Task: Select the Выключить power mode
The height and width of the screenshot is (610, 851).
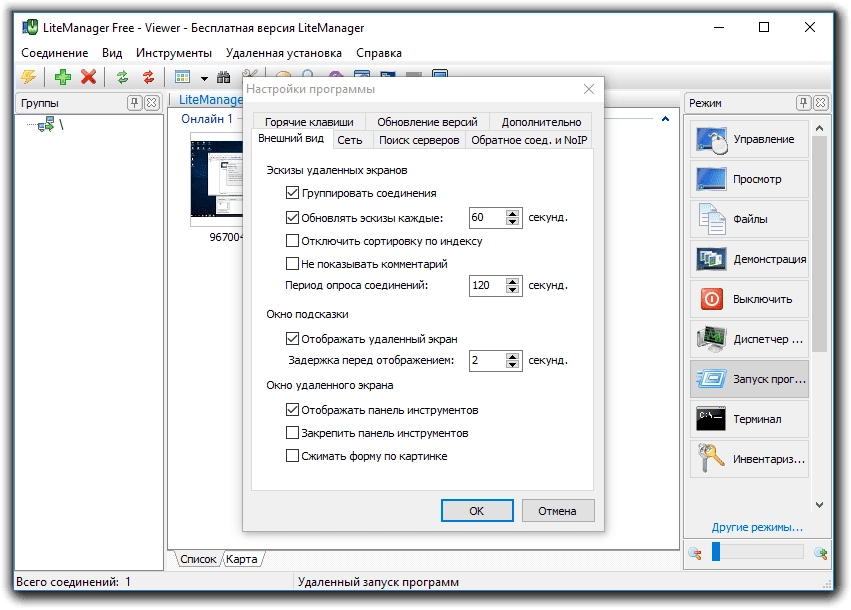Action: tap(750, 299)
